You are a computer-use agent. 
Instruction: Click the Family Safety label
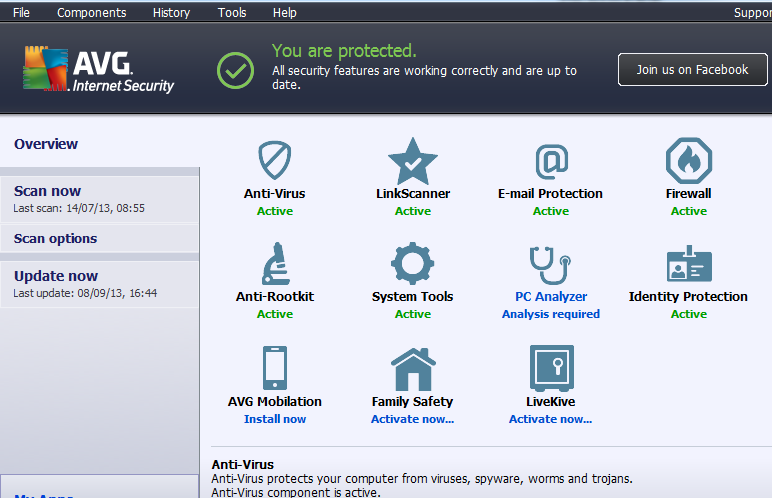(x=413, y=401)
